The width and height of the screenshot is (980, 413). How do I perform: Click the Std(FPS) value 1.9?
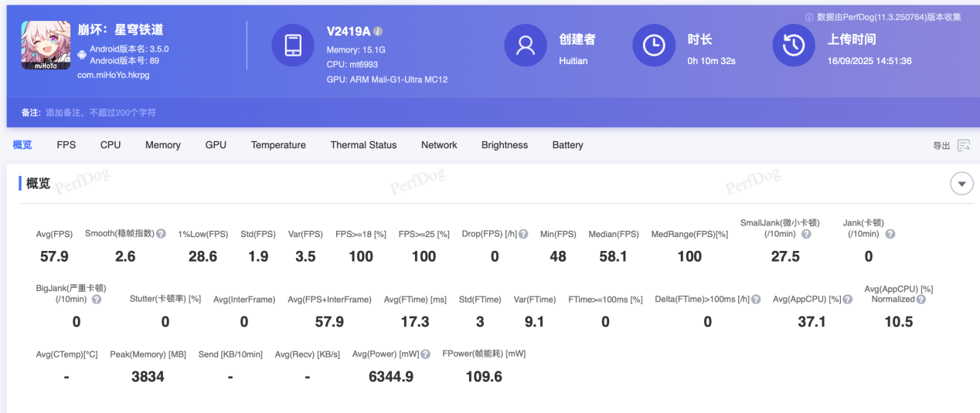pos(259,256)
